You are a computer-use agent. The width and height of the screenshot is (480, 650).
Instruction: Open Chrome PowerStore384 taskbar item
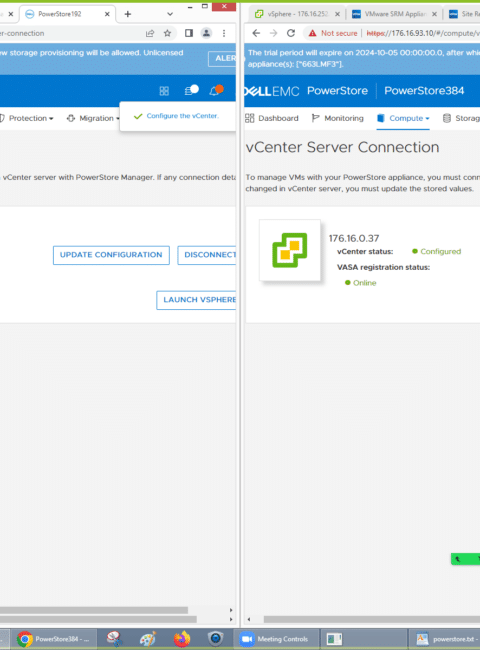(53, 639)
